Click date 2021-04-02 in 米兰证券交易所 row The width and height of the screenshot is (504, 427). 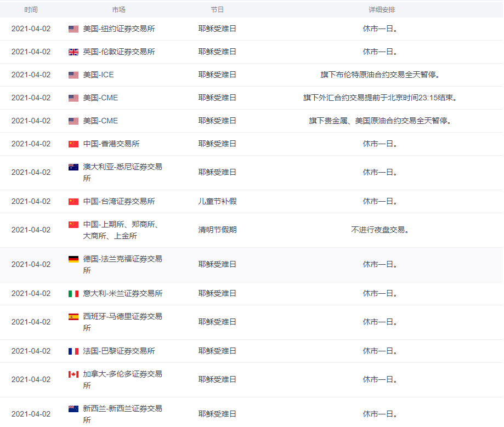click(31, 293)
